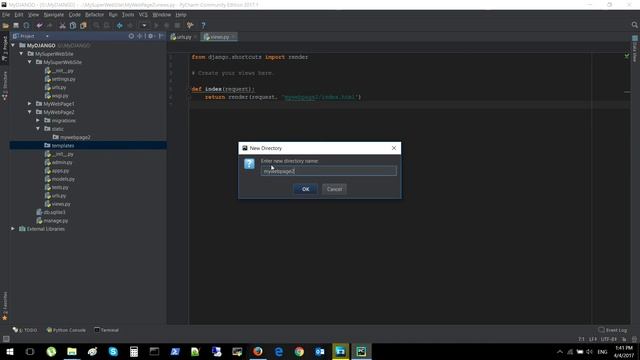Open the View menu
The image size is (640, 360).
[x=33, y=15]
